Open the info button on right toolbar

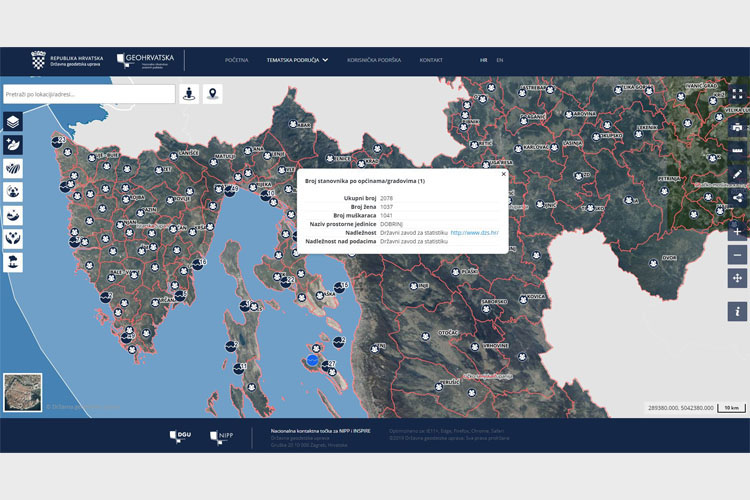coord(737,312)
